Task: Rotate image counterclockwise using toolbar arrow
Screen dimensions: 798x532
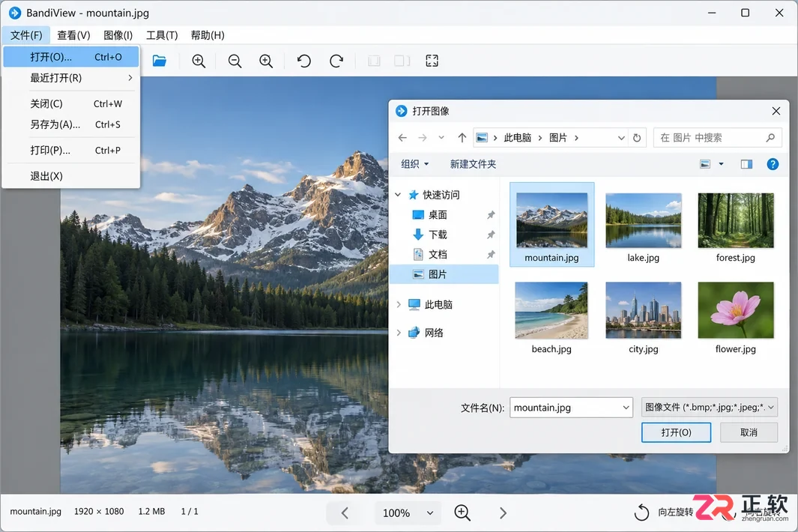Action: pyautogui.click(x=303, y=61)
